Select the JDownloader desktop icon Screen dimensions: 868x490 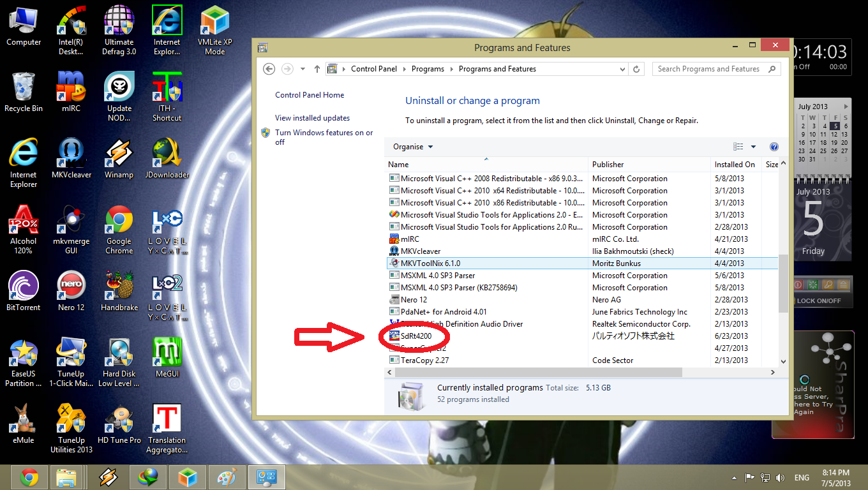(x=167, y=159)
